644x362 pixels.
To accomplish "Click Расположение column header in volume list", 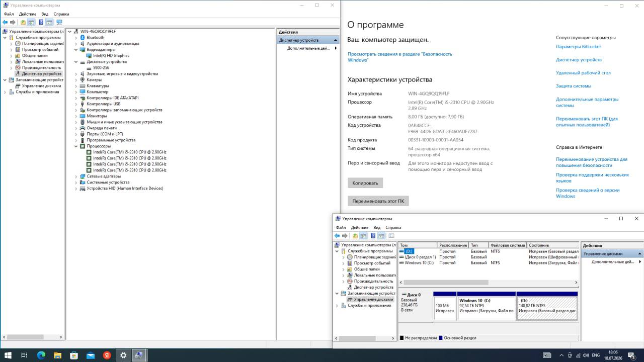I will [x=453, y=245].
